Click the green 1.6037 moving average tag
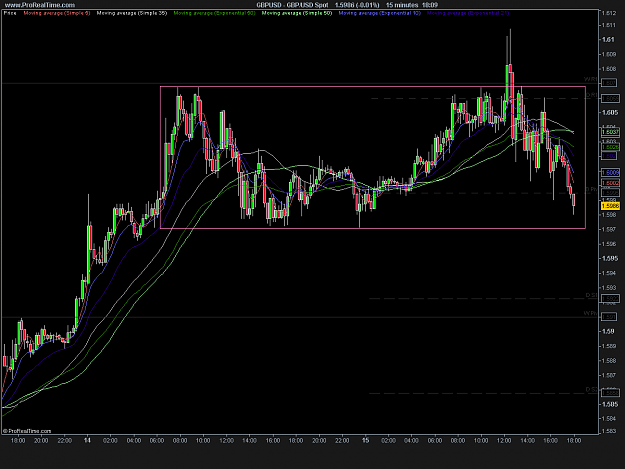The height and width of the screenshot is (469, 625). (x=610, y=132)
